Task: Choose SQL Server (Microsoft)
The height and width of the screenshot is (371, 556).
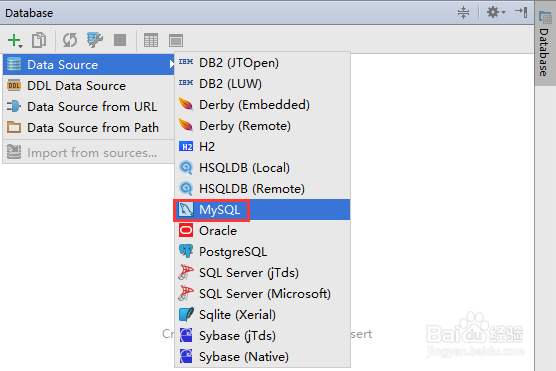Action: pyautogui.click(x=262, y=293)
